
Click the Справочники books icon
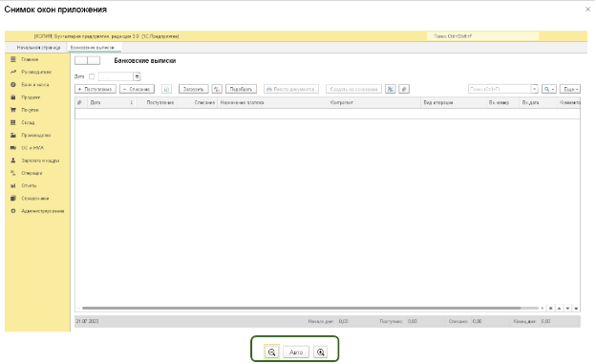pos(13,198)
